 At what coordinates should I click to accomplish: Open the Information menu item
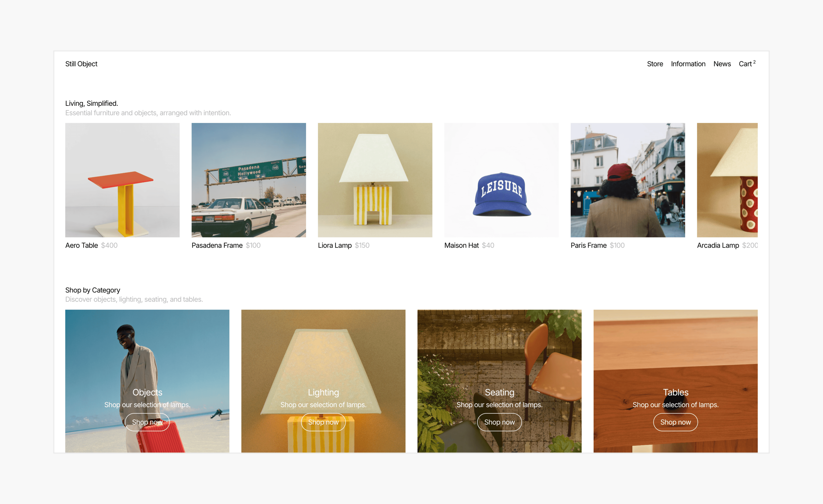click(688, 64)
